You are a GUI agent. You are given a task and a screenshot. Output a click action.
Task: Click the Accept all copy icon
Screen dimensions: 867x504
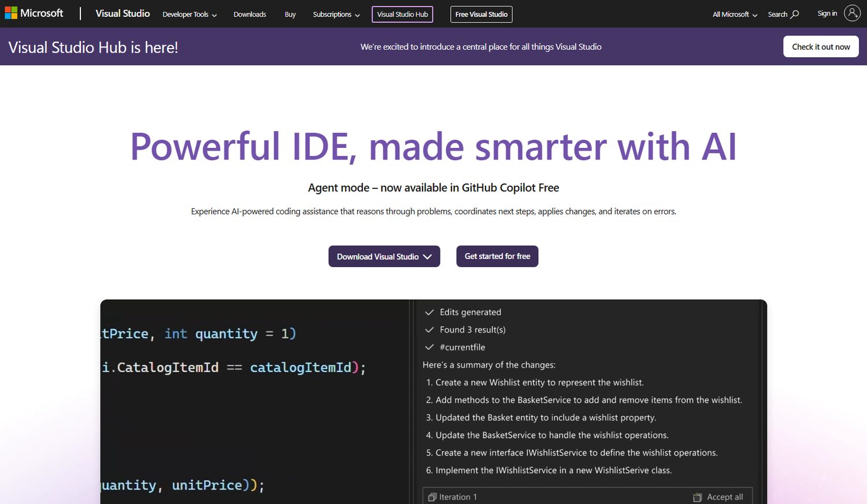697,497
